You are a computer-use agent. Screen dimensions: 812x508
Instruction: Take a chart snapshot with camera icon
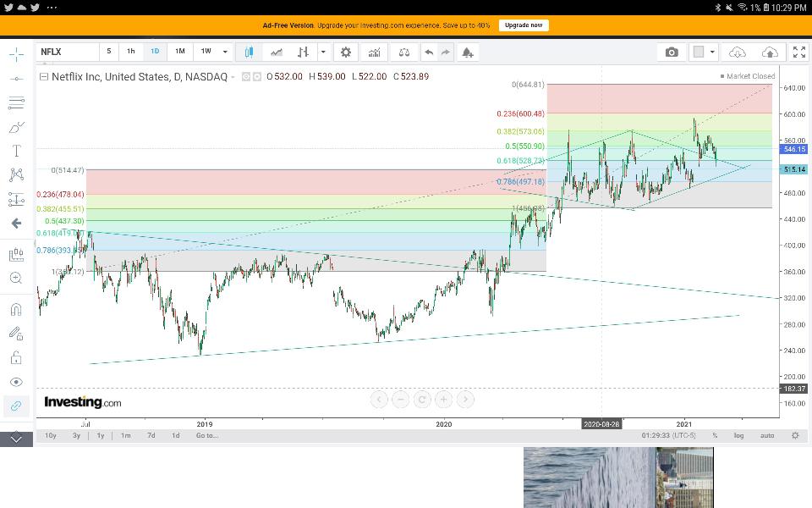pos(672,52)
